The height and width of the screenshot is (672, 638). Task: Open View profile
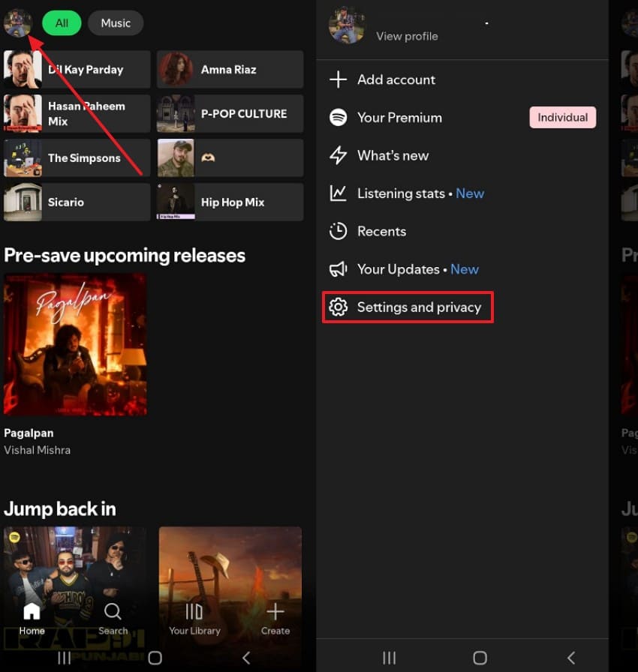click(x=407, y=36)
